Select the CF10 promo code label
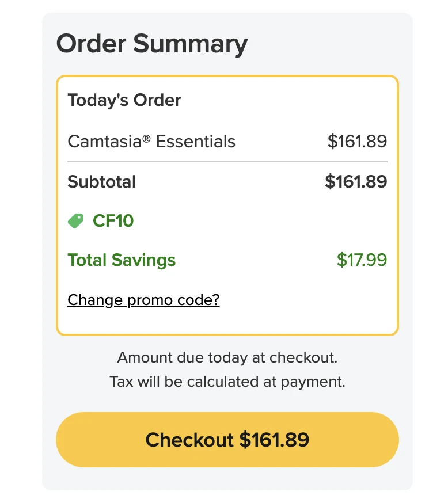Viewport: 448px width, 503px height. (113, 220)
